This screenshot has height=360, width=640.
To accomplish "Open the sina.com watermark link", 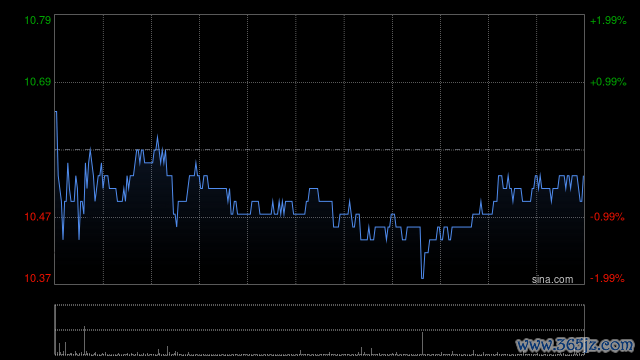I will [x=552, y=280].
